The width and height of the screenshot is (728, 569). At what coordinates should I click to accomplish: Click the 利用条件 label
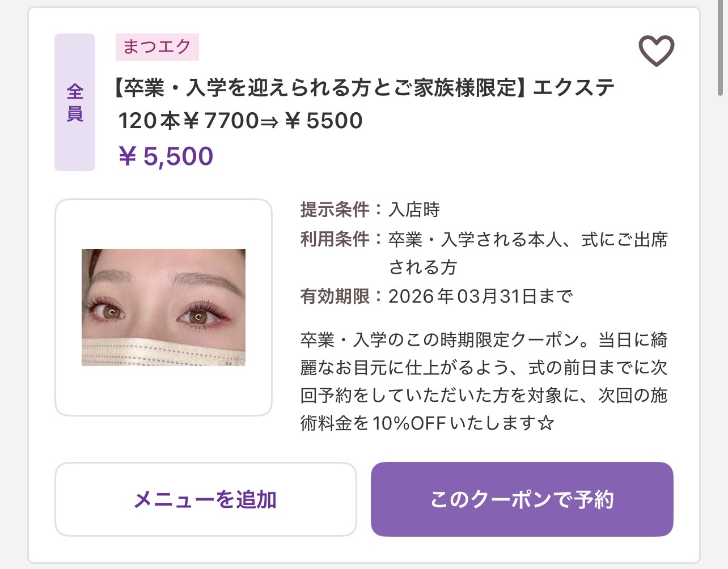pyautogui.click(x=335, y=239)
